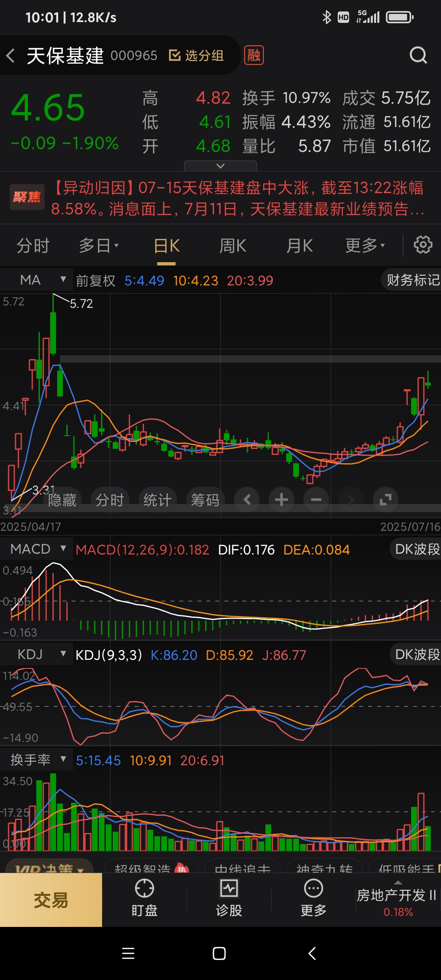Tap the start date 2025/04/17

click(31, 527)
